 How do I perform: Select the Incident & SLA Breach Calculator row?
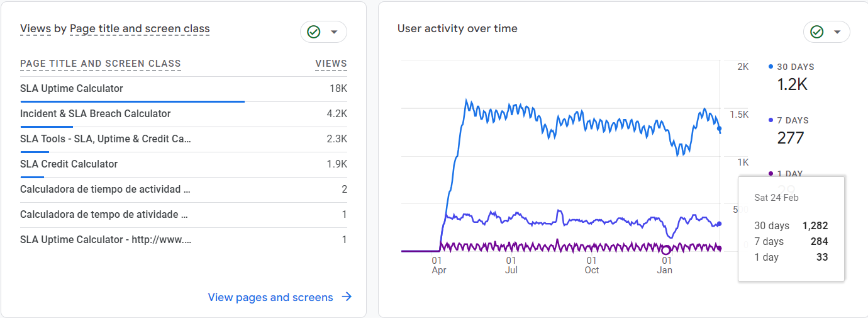coord(96,114)
